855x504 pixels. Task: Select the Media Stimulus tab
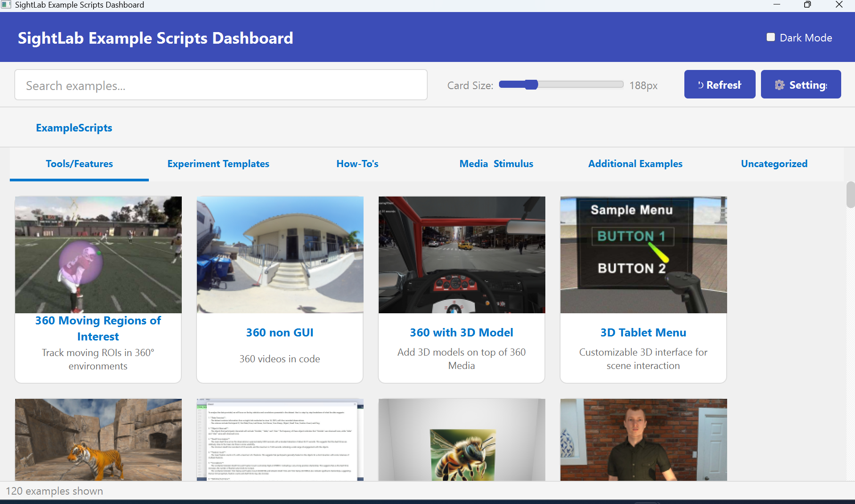pyautogui.click(x=496, y=164)
